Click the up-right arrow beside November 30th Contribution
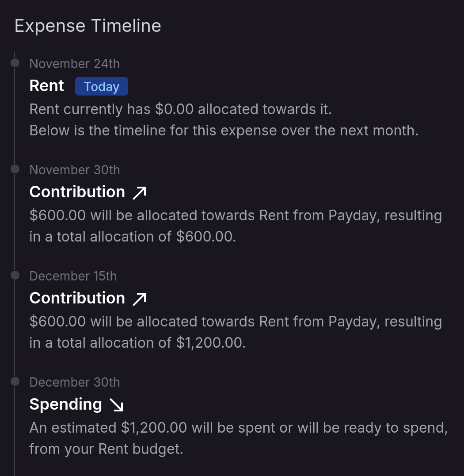Screen dimensions: 464x476 [139, 192]
